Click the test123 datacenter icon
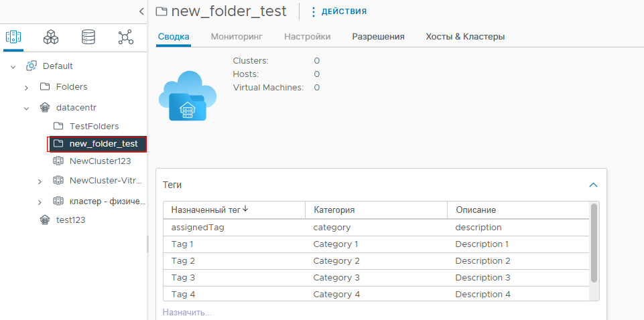This screenshot has height=320, width=644. pyautogui.click(x=44, y=220)
